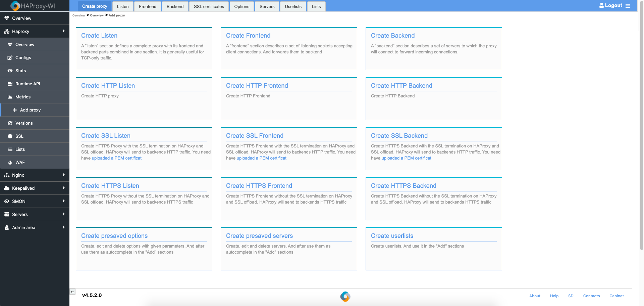
Task: Click the About footer link
Action: [x=535, y=296]
